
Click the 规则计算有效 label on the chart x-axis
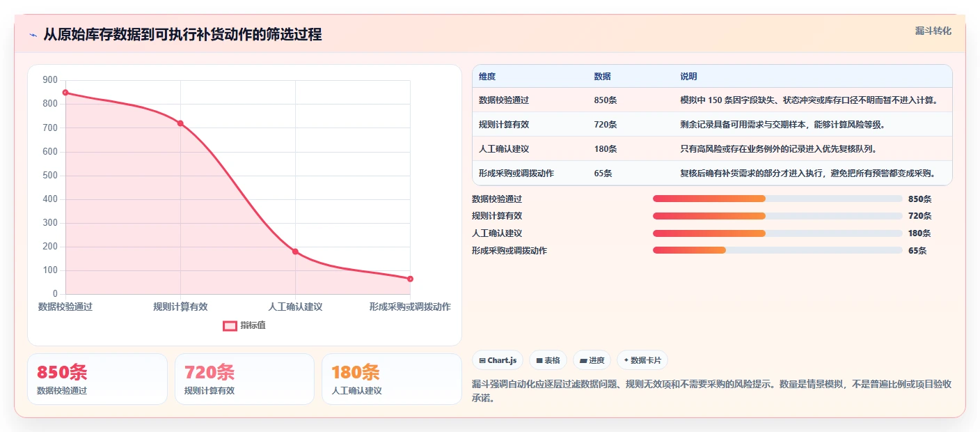180,307
